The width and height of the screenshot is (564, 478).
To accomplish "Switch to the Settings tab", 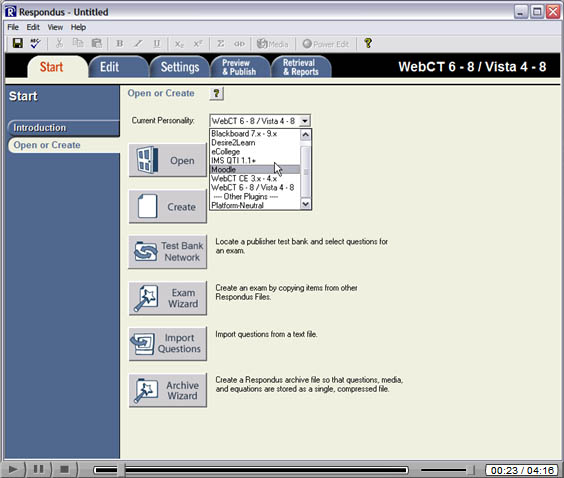I will click(x=180, y=67).
